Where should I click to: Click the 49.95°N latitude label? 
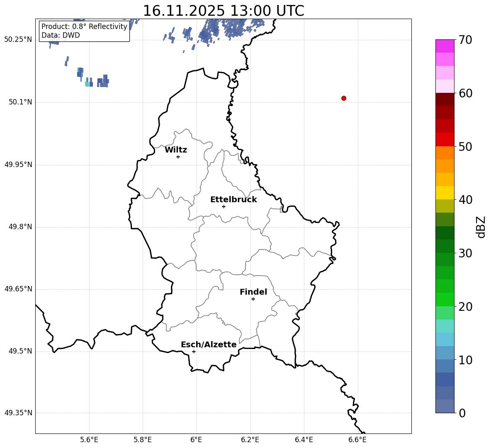click(18, 164)
